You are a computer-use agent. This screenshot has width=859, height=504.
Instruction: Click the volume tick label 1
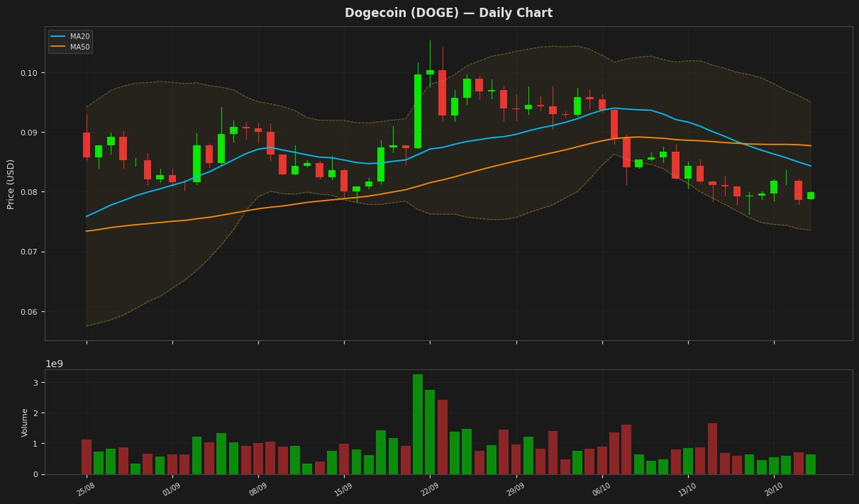(37, 444)
